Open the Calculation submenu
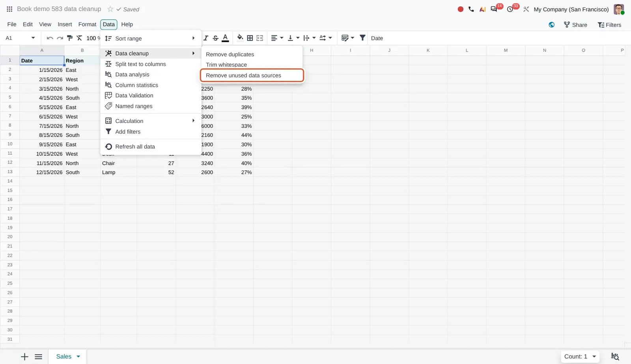The height and width of the screenshot is (364, 631). click(151, 121)
